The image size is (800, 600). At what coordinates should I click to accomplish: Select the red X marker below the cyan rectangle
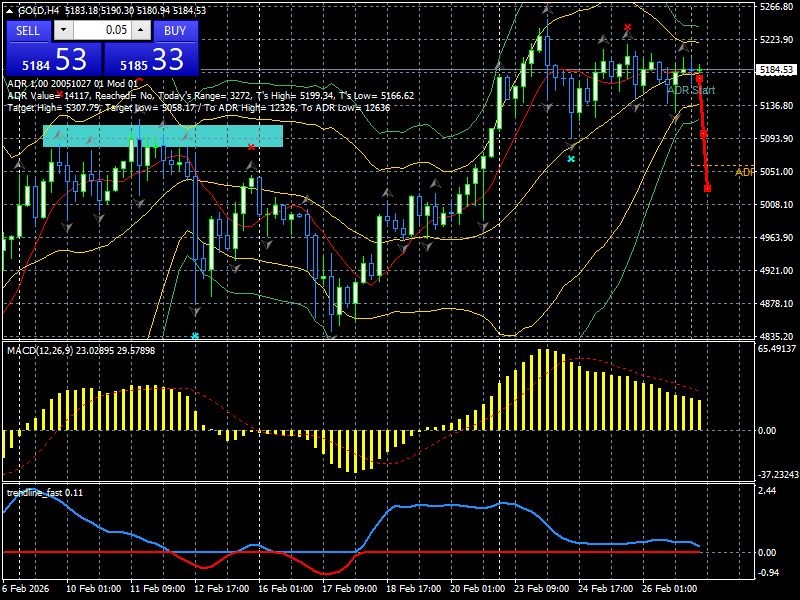pos(251,147)
